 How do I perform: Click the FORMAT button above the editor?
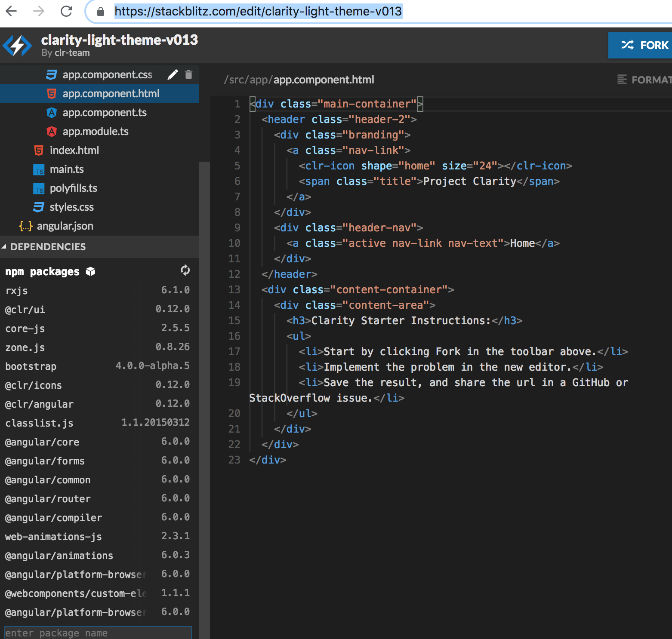click(644, 80)
